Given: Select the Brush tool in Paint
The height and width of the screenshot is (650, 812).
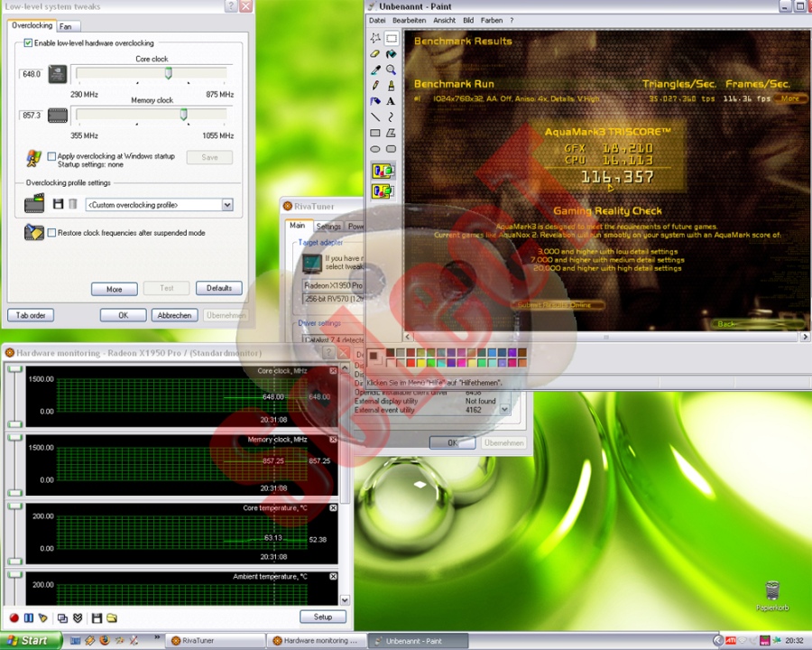Looking at the screenshot, I should click(392, 86).
